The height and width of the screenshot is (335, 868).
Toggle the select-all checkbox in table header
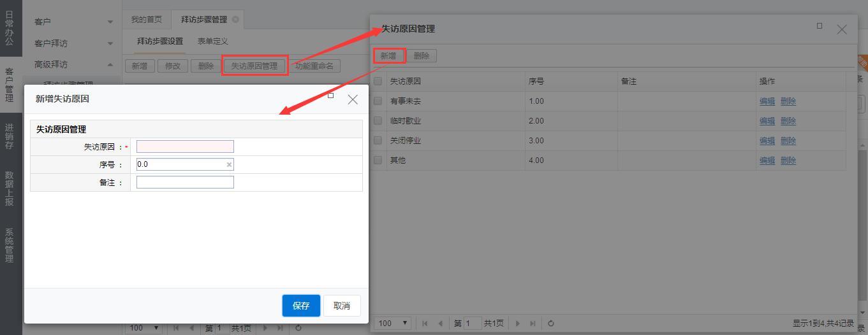point(378,81)
